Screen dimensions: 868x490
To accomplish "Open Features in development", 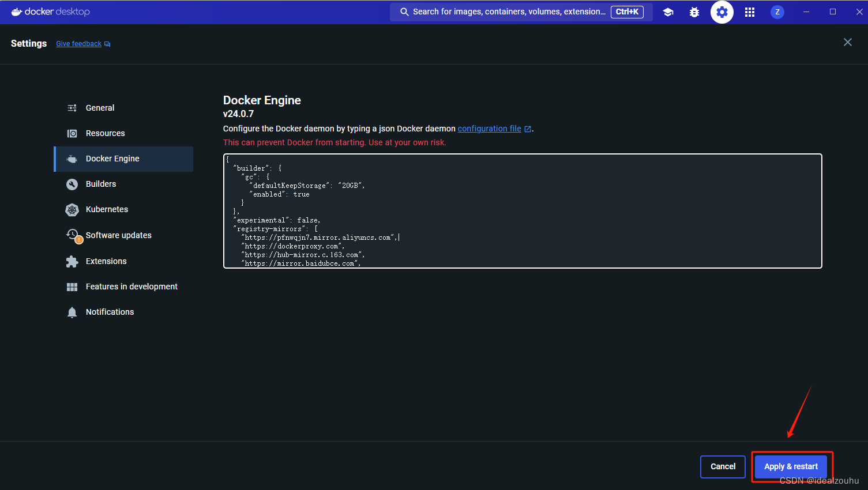I will [x=131, y=286].
